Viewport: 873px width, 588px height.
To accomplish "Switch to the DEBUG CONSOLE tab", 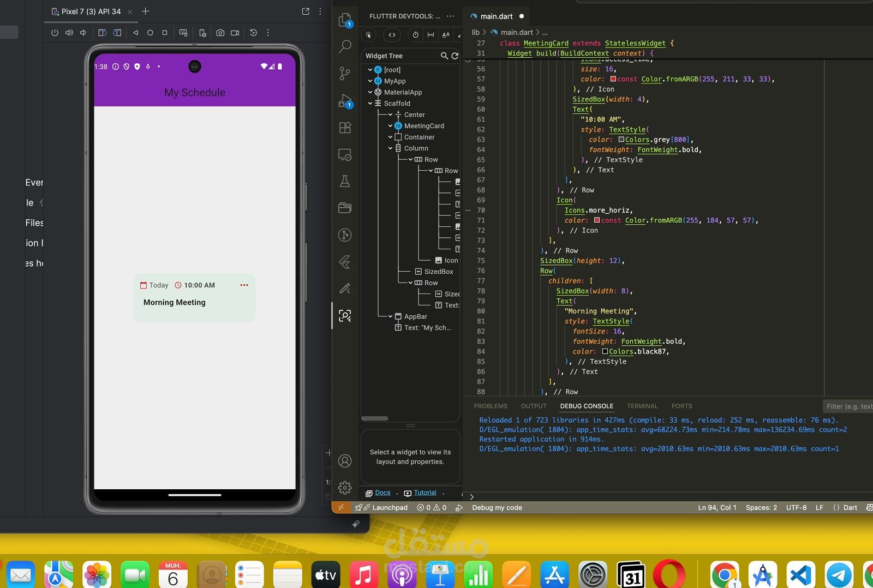I will (x=587, y=406).
